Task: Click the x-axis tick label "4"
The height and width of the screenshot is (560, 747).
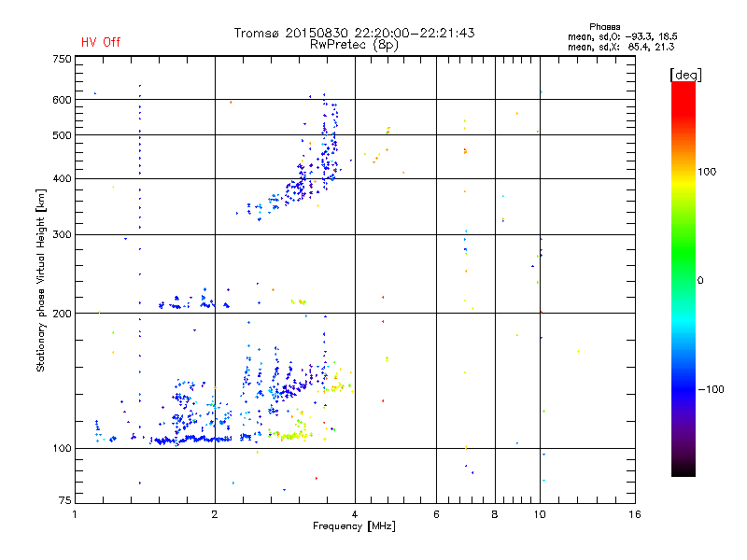Action: 355,514
